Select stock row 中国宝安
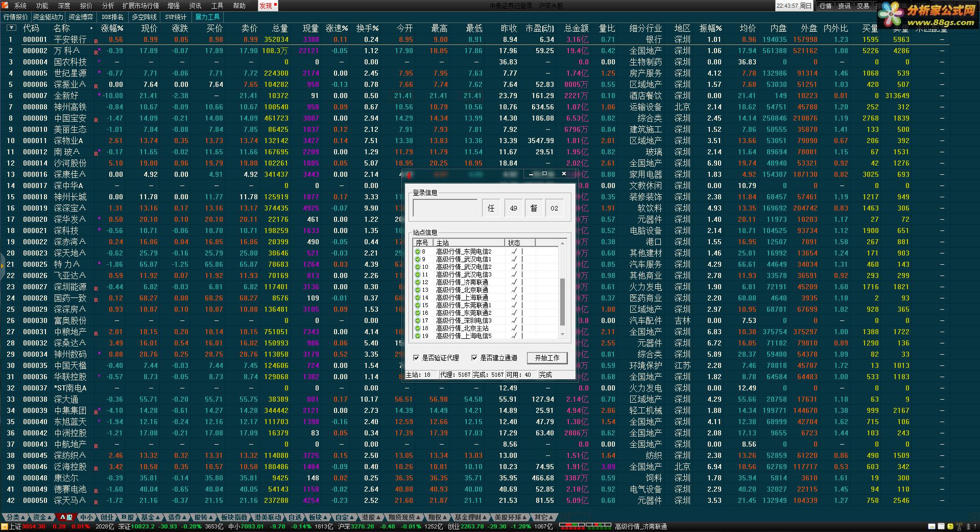The height and width of the screenshot is (532, 980). pos(475,118)
